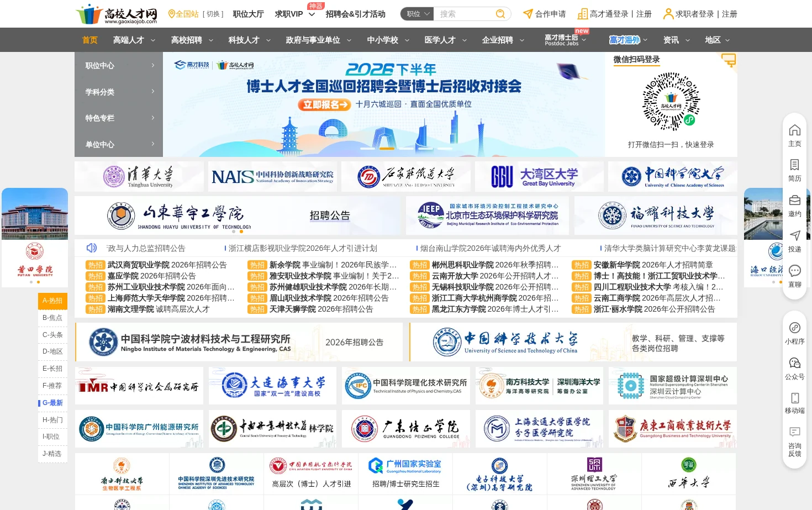812x510 pixels.
Task: Click the 合作申请 paper-plane icon
Action: 528,14
